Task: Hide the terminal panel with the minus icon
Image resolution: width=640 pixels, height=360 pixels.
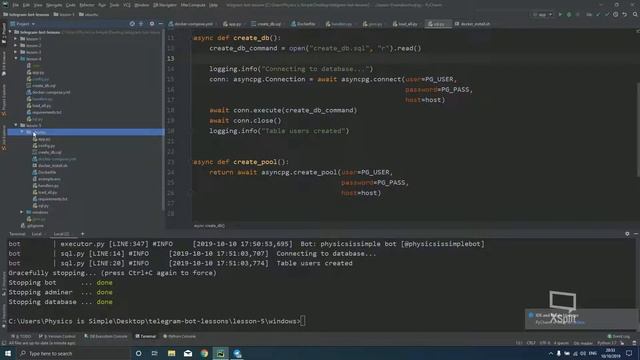Action: point(636,234)
